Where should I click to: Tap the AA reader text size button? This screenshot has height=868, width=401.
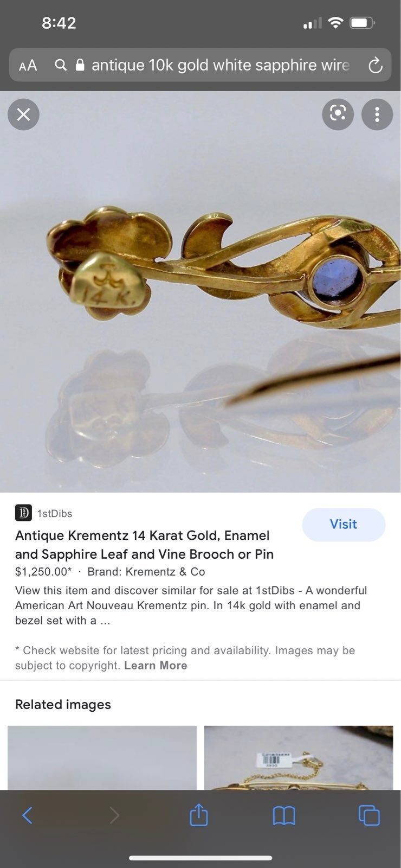pos(28,66)
